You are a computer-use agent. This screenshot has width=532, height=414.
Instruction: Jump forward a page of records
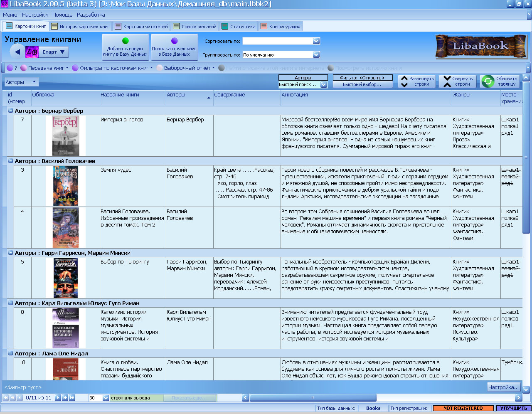click(x=65, y=398)
